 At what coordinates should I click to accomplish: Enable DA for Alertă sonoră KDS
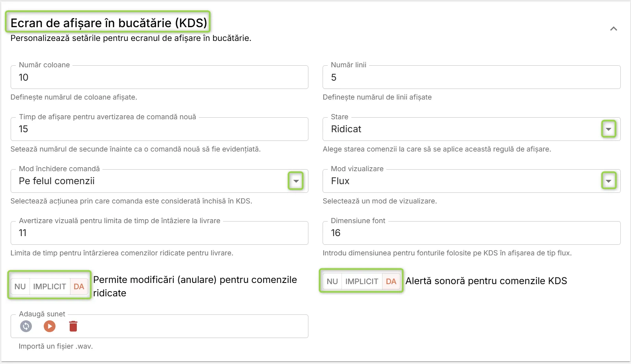[x=391, y=281]
